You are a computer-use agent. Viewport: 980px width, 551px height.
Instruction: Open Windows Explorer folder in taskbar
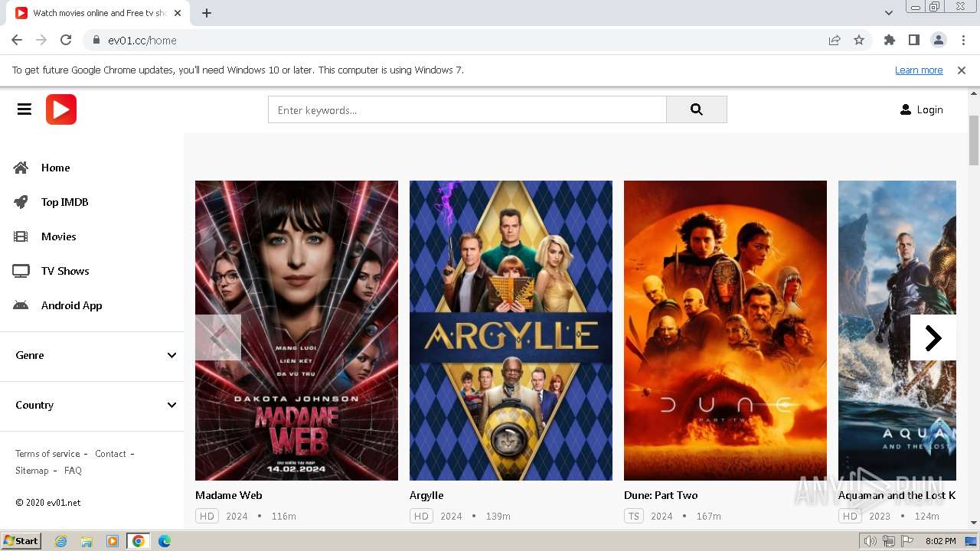(87, 541)
